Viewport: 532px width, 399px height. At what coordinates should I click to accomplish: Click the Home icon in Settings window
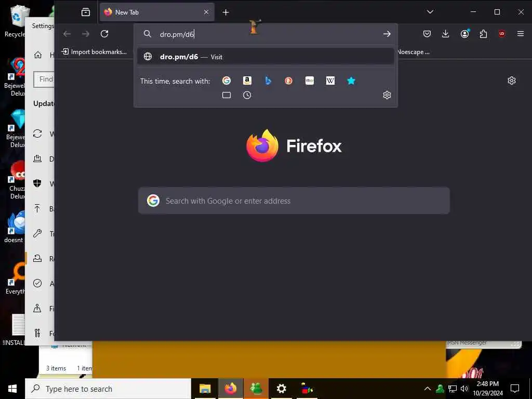click(x=37, y=55)
